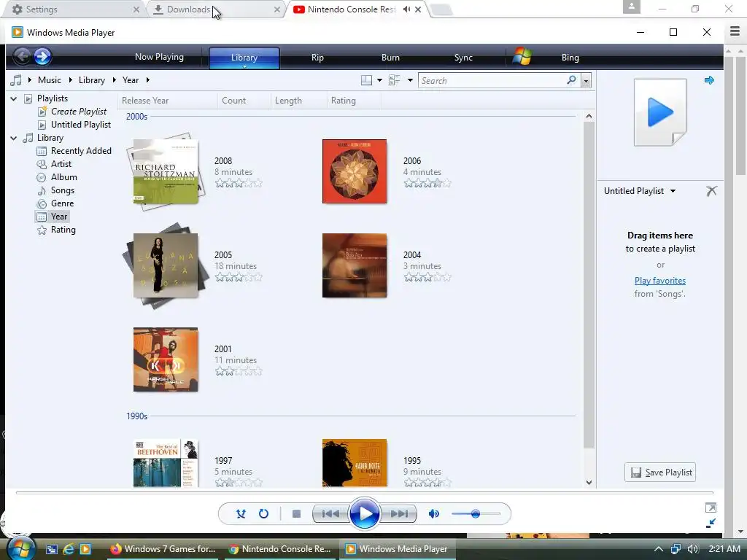Stop playback
The height and width of the screenshot is (560, 747).
click(296, 513)
